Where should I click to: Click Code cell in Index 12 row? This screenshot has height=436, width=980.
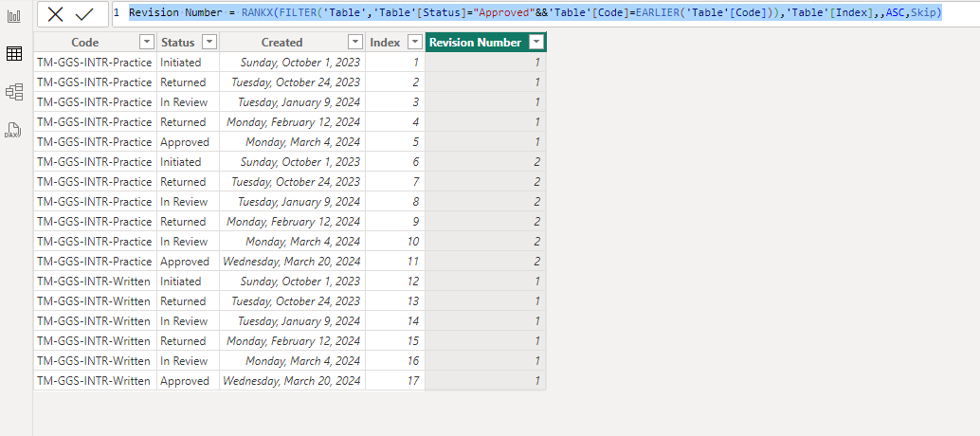95,282
